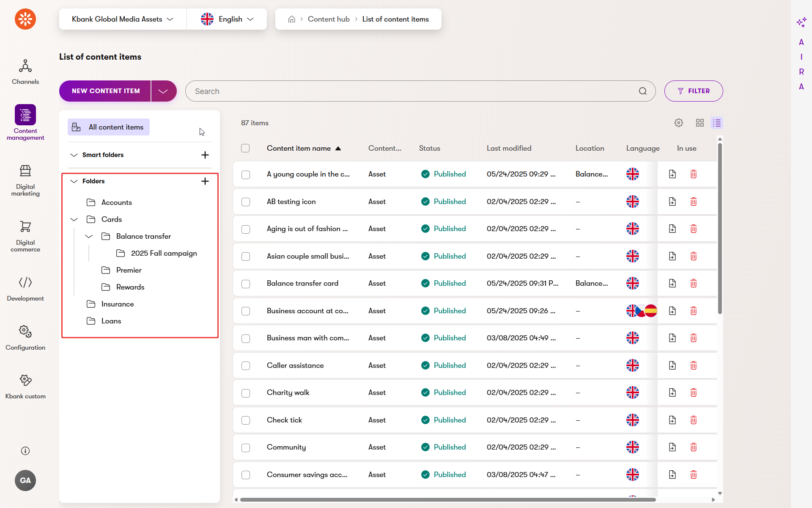812x508 pixels.
Task: Open the GA user avatar menu
Action: [x=25, y=480]
